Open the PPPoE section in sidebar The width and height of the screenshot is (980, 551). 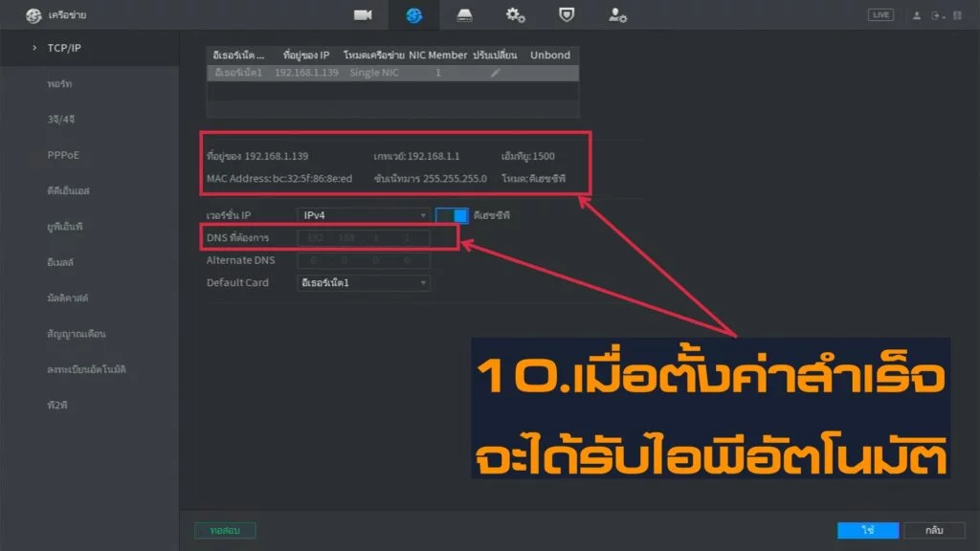62,155
